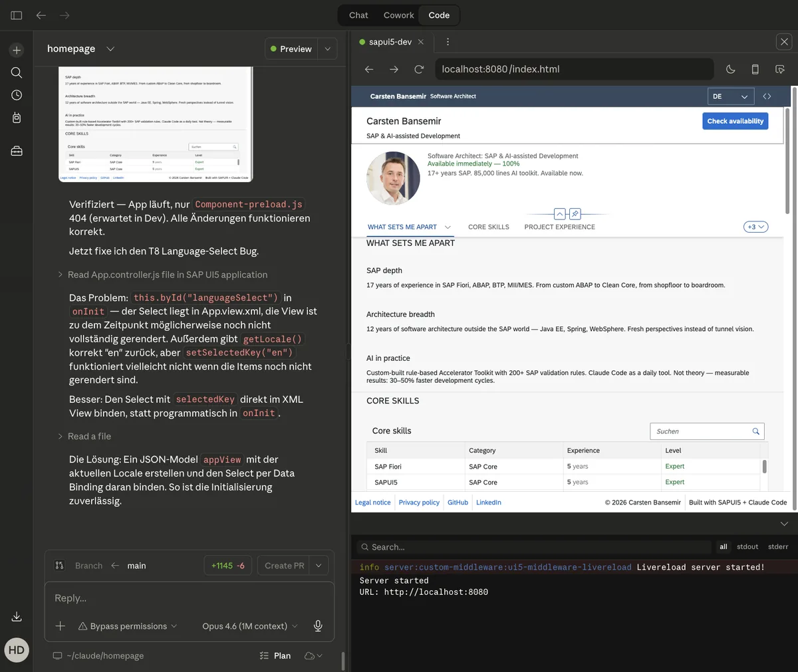Toggle the left sidebar panel icon

[17, 15]
